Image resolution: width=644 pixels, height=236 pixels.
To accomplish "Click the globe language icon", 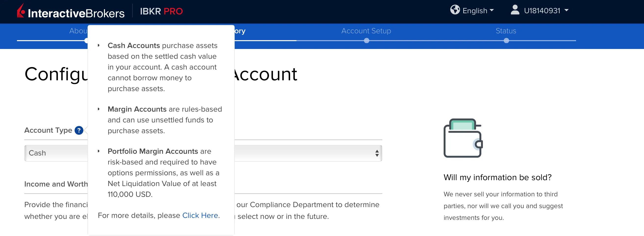I will 455,10.
